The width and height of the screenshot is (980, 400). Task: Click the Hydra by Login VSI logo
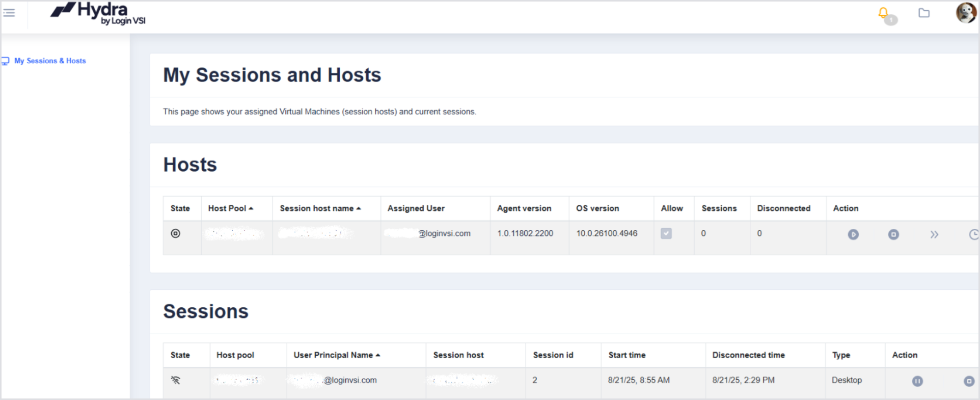[98, 13]
